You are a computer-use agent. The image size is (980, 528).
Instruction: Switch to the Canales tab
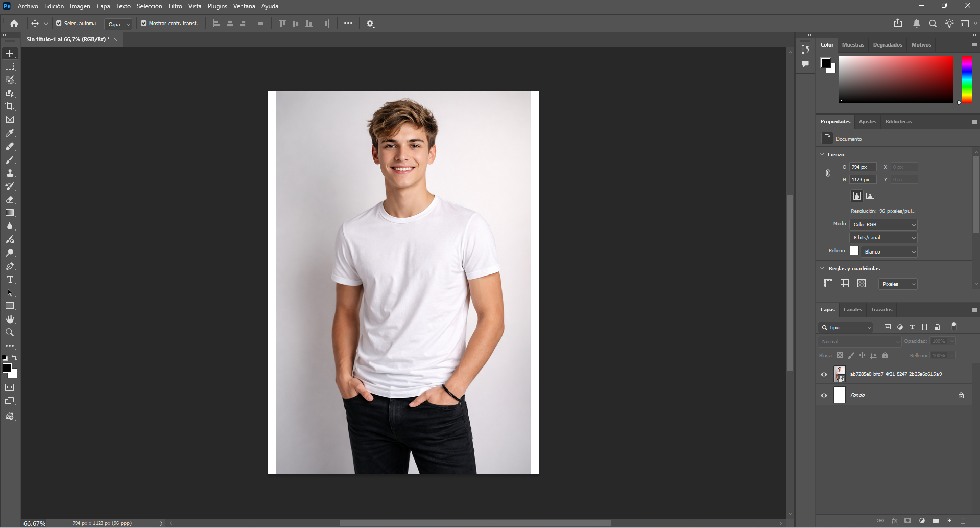pyautogui.click(x=852, y=309)
